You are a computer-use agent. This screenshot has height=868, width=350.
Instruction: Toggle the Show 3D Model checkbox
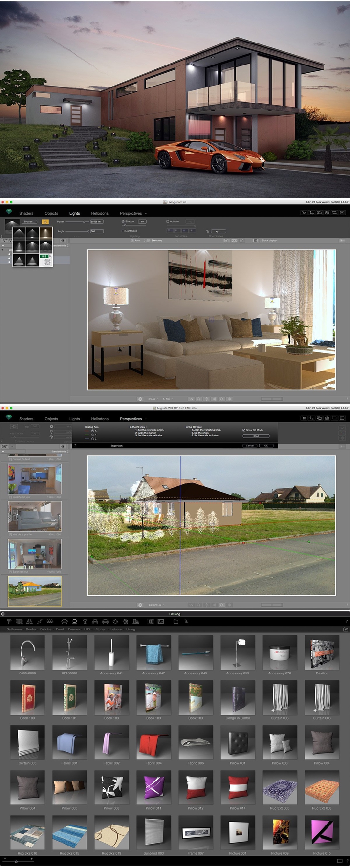244,430
